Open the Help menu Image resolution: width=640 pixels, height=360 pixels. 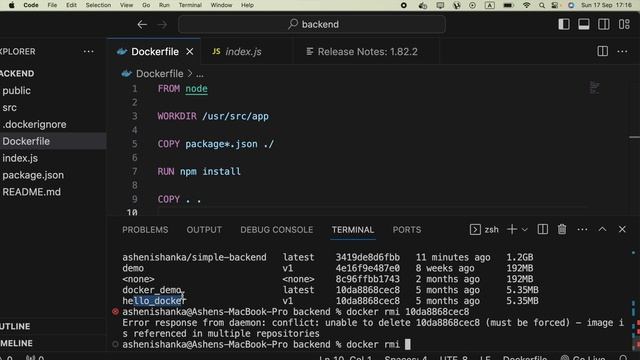click(x=247, y=5)
